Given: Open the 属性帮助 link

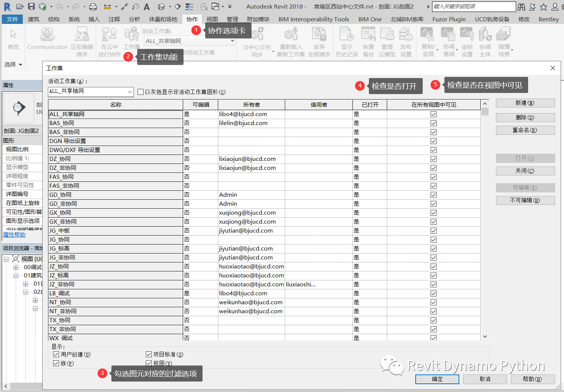Looking at the screenshot, I should [14, 234].
